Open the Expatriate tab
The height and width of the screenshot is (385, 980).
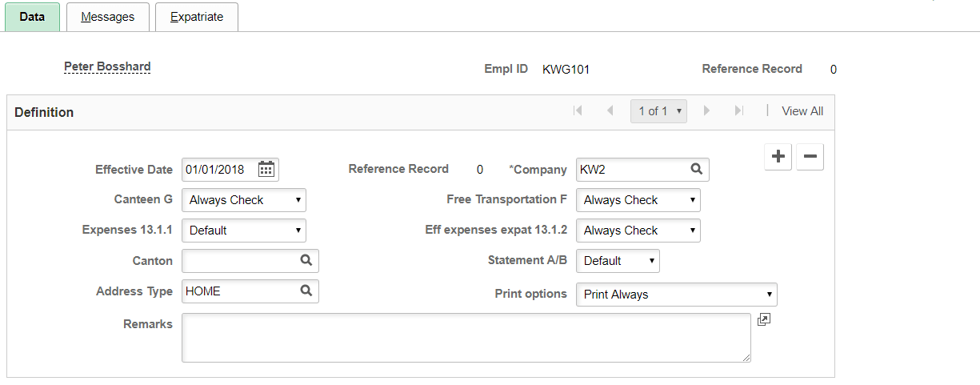197,17
